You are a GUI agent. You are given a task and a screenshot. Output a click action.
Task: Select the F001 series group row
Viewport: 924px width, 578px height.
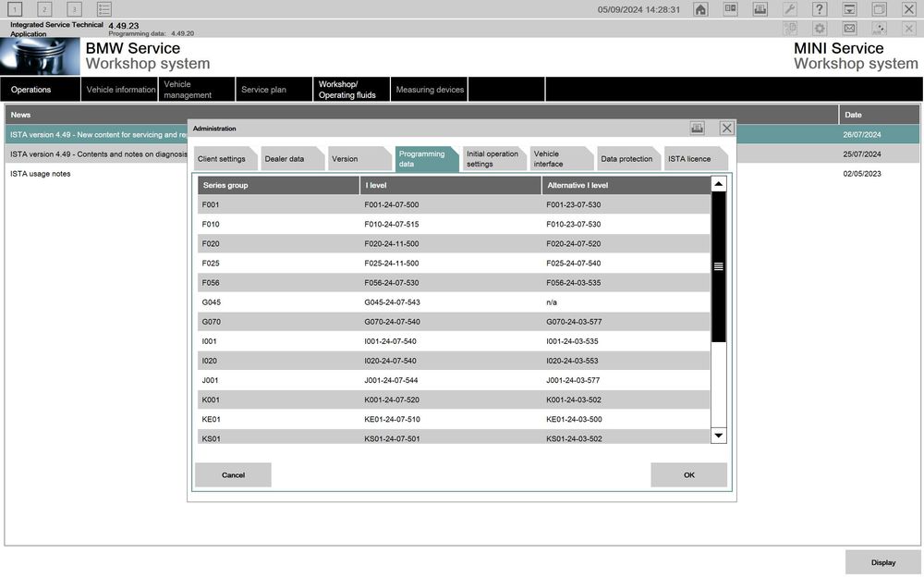(454, 204)
